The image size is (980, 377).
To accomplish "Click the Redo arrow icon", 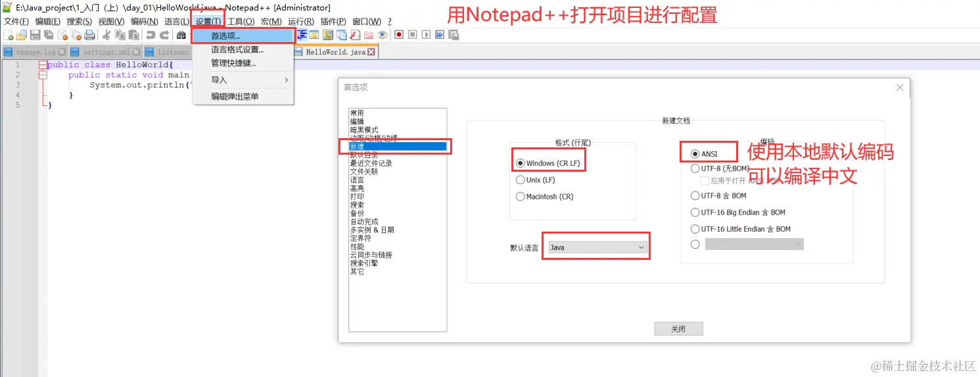I will pyautogui.click(x=164, y=35).
